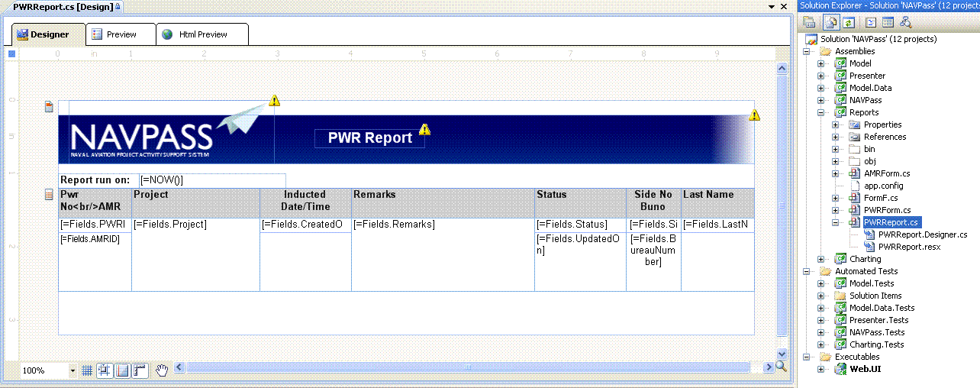Select the Inducted Date/Time header cell
This screenshot has height=388, width=980.
[305, 203]
